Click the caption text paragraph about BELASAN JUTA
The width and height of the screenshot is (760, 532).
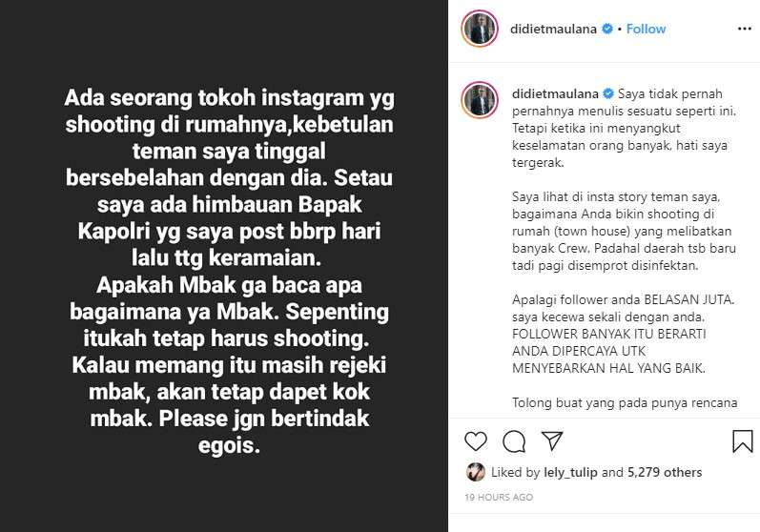624,334
